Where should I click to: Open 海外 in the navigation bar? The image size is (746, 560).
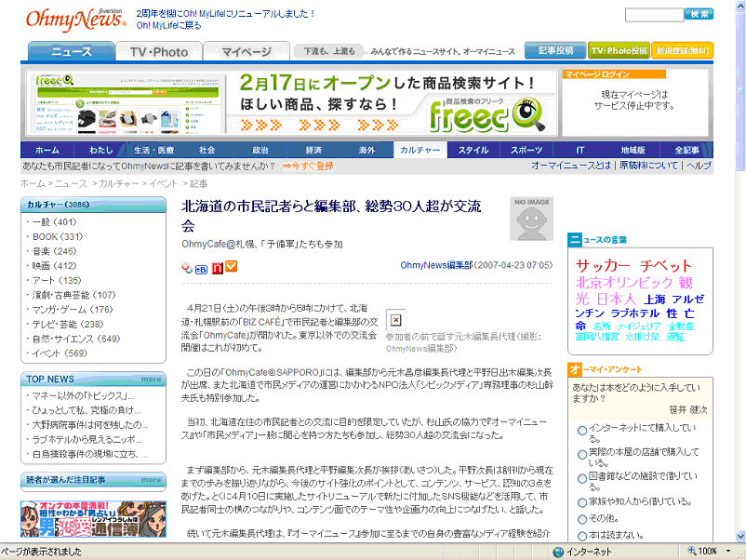tap(366, 150)
